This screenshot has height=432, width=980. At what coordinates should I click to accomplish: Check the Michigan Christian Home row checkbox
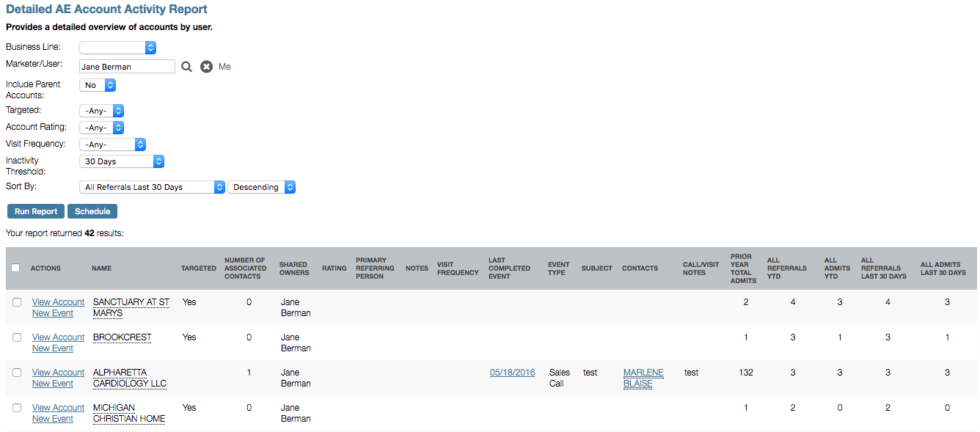(17, 408)
